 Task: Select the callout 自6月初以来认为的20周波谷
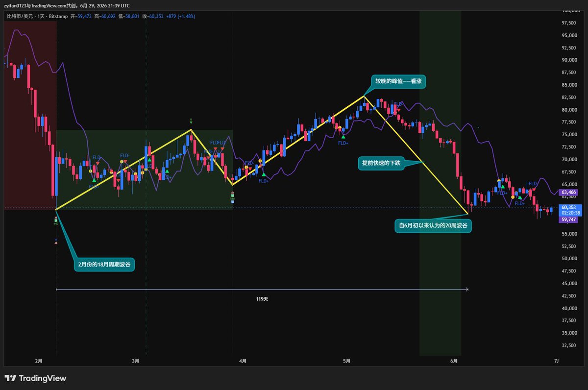[433, 226]
